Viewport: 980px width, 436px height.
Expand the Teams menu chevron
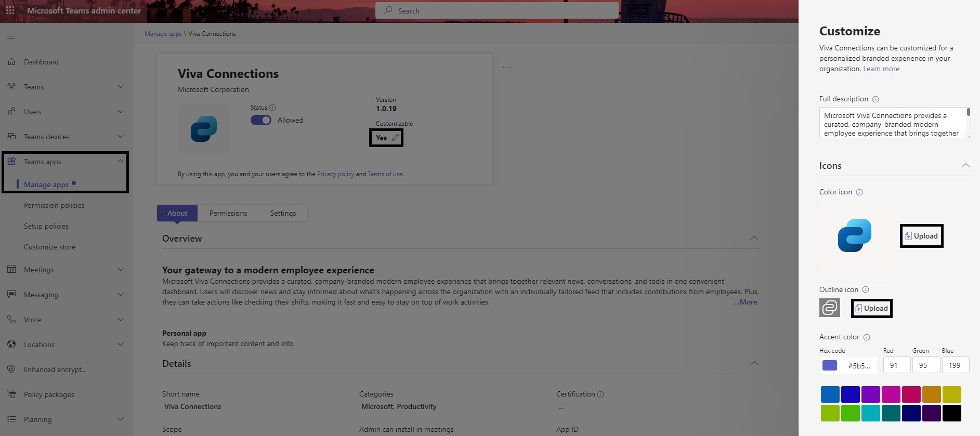click(x=121, y=86)
